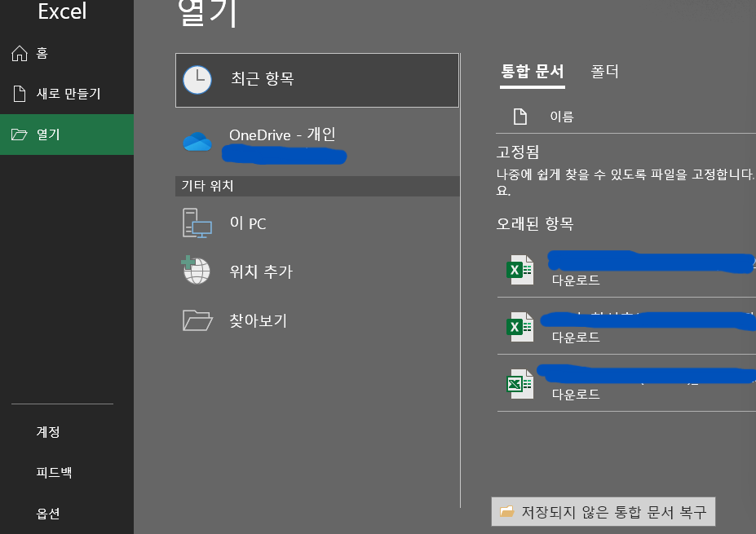Select 이 PC (This PC)
Viewport: 756px width, 534px height.
pos(316,223)
